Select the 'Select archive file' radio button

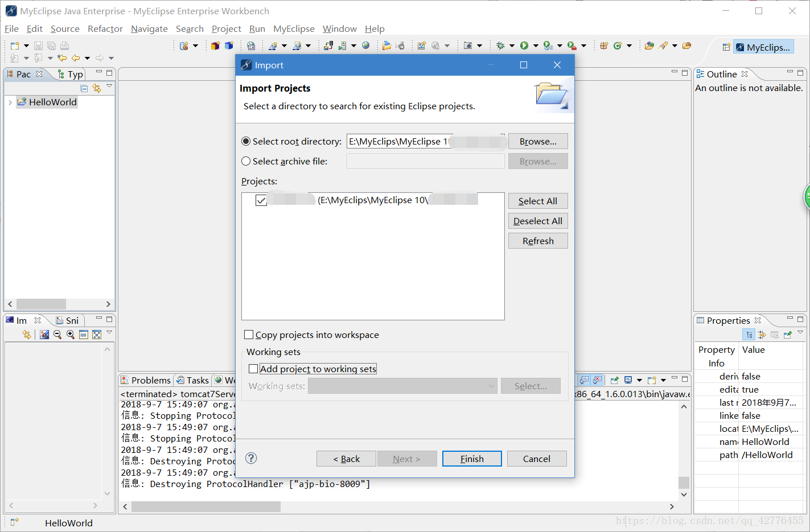pos(246,161)
